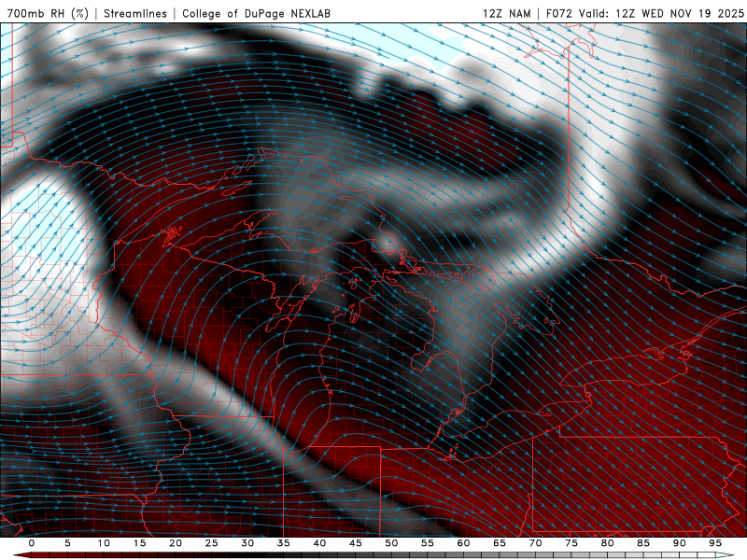Click the '25' value on color scale
The image size is (747, 560).
point(212,543)
